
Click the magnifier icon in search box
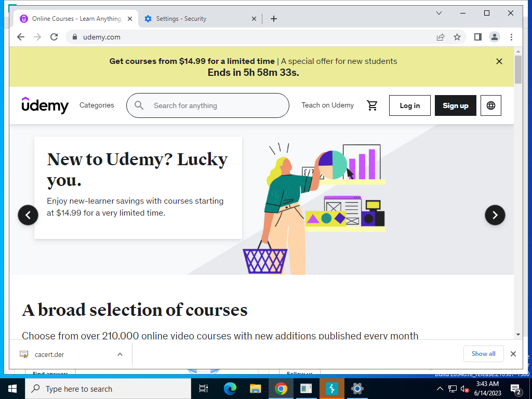[139, 105]
